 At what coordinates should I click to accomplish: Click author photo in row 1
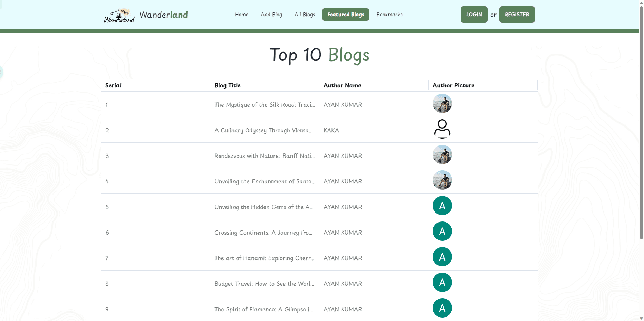[442, 103]
